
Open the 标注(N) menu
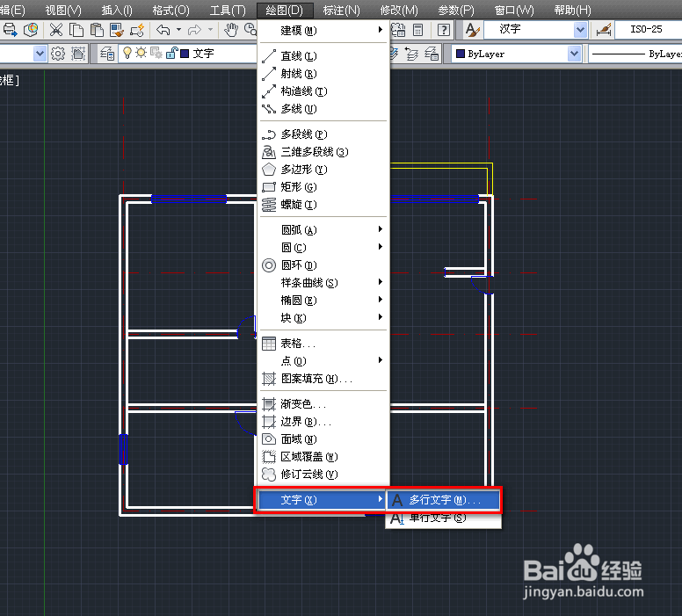click(341, 10)
